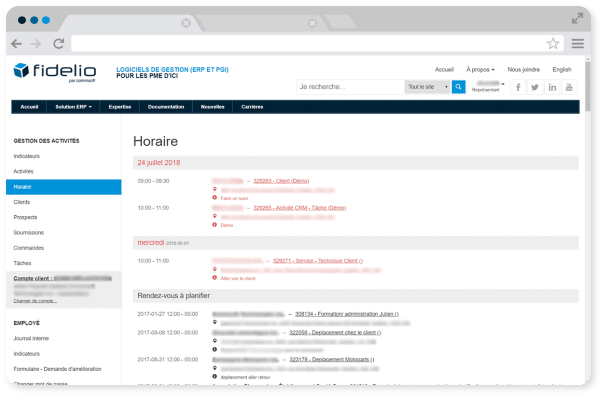Image resolution: width=603 pixels, height=397 pixels.
Task: Click info icon beside deplacement aller retour
Action: tap(215, 377)
